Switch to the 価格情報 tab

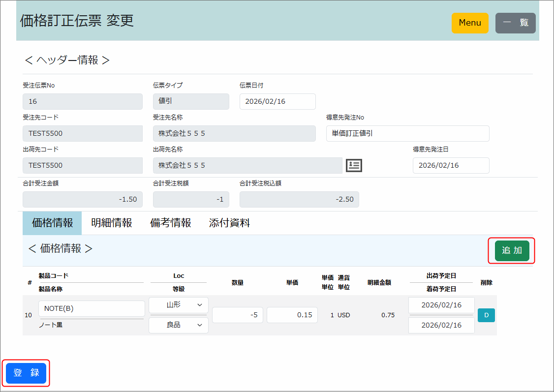[52, 223]
